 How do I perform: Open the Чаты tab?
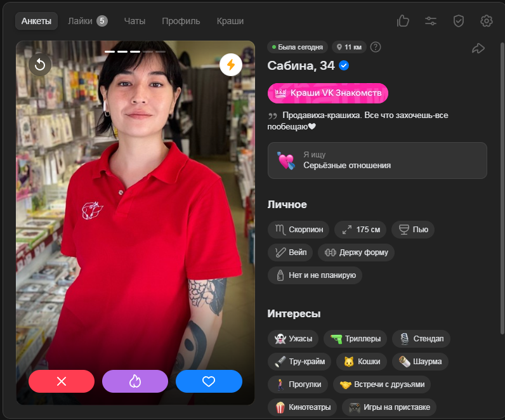pyautogui.click(x=134, y=22)
